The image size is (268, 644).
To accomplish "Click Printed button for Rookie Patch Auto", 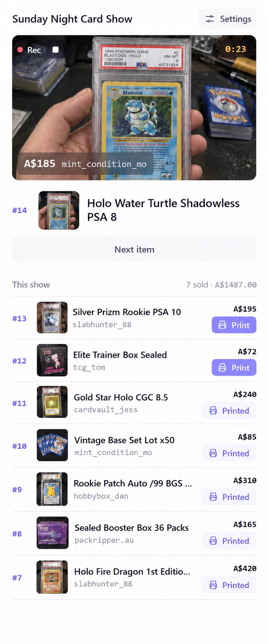I will point(229,497).
